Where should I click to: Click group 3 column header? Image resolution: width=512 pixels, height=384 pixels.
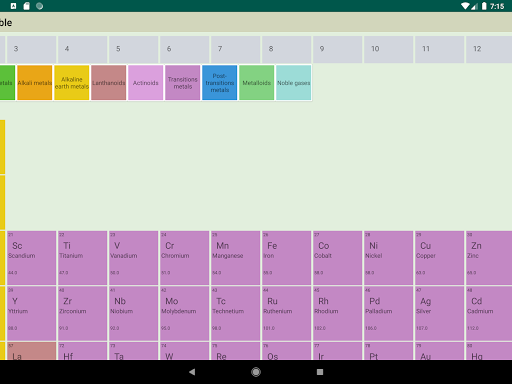[32, 49]
